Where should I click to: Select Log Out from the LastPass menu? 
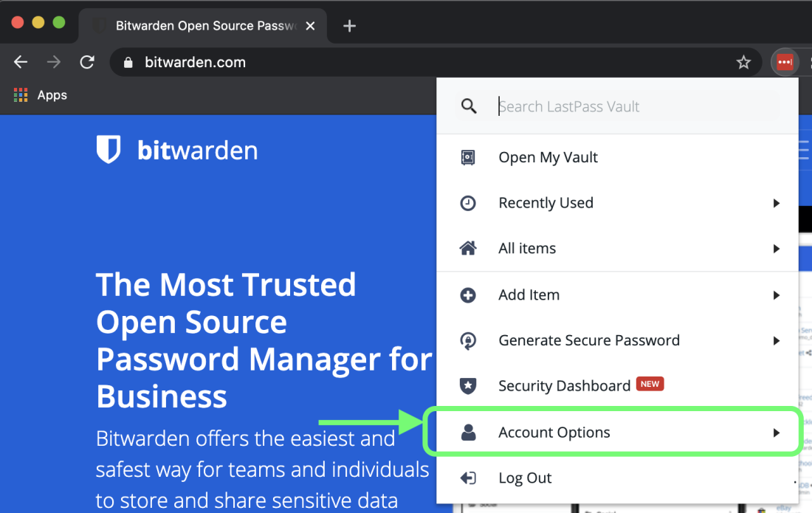coord(524,478)
